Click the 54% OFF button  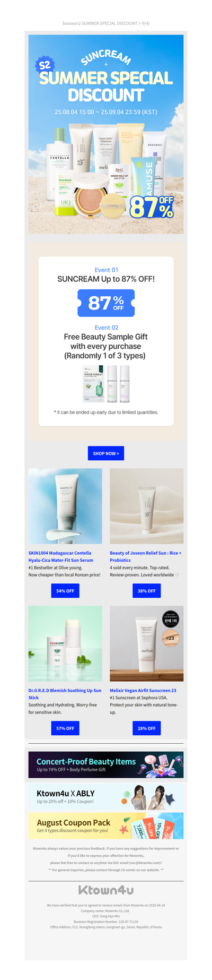pyautogui.click(x=65, y=590)
